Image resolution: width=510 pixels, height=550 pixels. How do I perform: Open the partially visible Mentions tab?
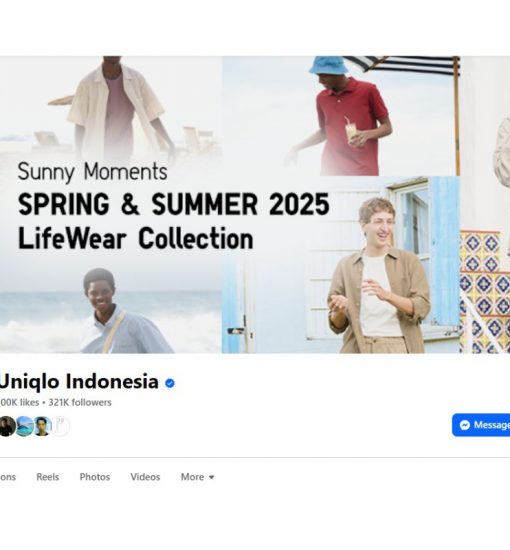coord(8,477)
